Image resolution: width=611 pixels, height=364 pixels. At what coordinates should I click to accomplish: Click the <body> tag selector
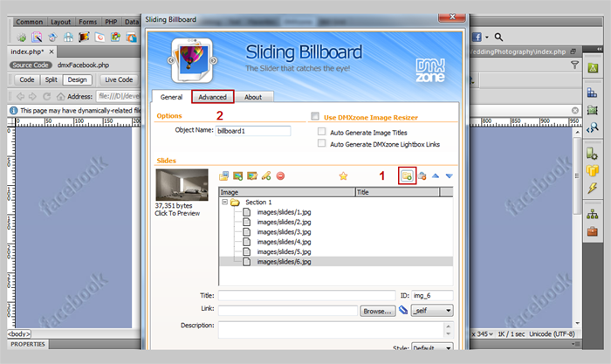tap(19, 334)
